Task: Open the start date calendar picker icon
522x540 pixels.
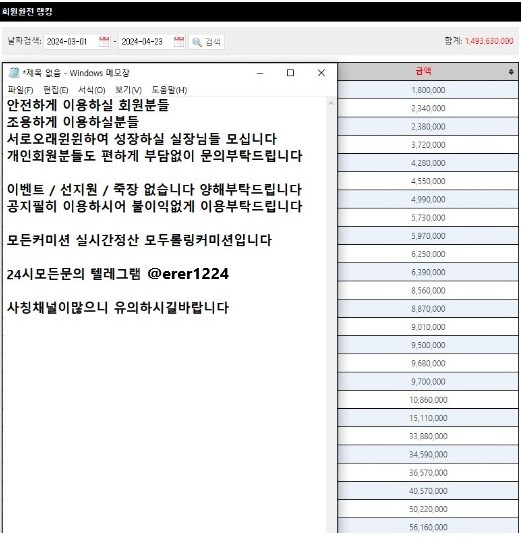Action: 104,42
